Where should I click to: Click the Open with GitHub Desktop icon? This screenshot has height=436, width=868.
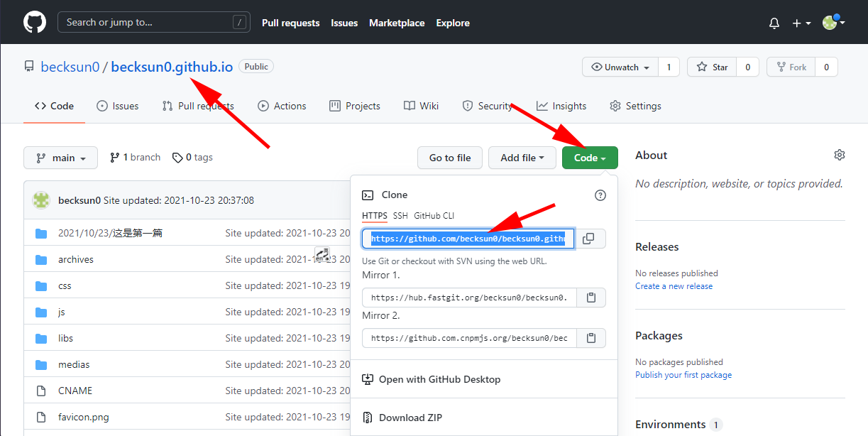(368, 379)
